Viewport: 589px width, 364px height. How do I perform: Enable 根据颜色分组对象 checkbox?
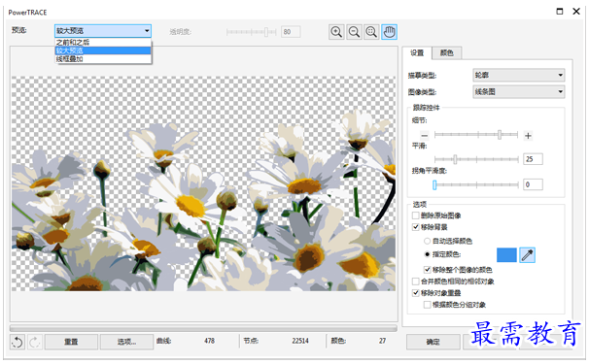tap(427, 305)
